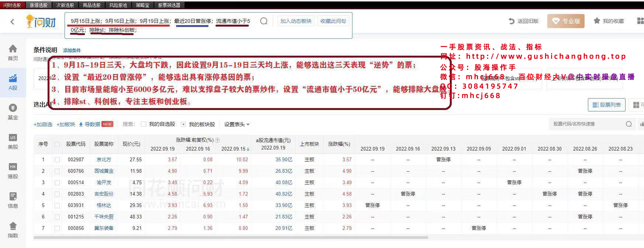Click the 股票代码 column header
The height and width of the screenshot is (248, 644).
[x=76, y=144]
